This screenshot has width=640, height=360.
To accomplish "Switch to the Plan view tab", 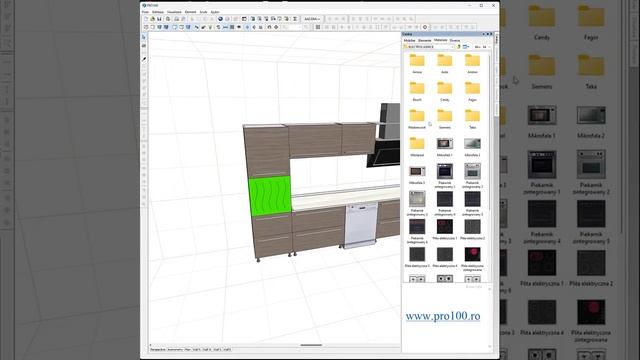I will pos(188,349).
